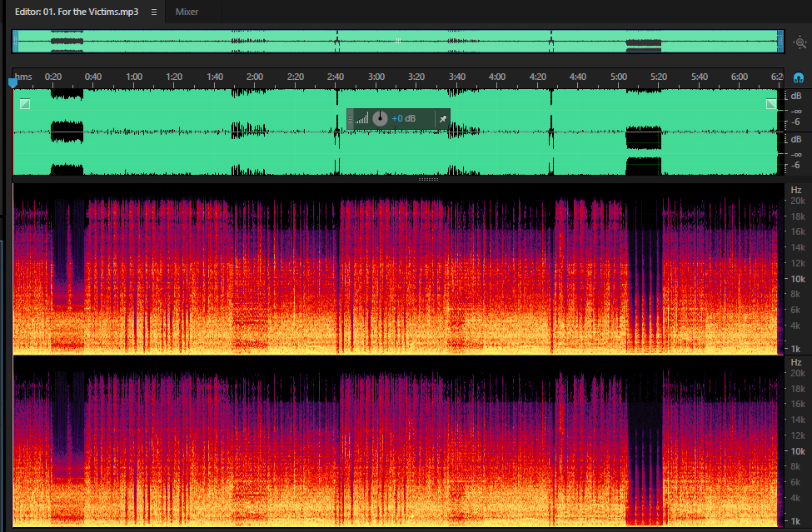Click the 1k label on the lower spectrogram scale
Image resolution: width=812 pixels, height=532 pixels.
coord(795,521)
